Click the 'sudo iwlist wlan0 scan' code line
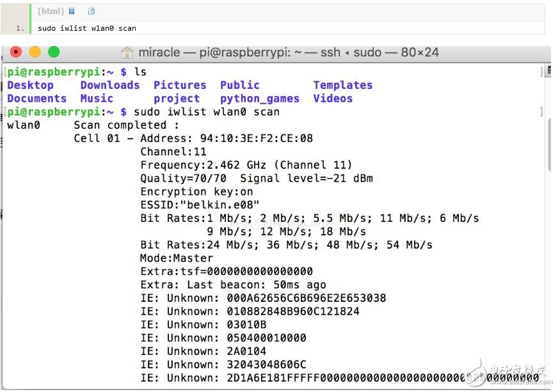The height and width of the screenshot is (392, 558). pyautogui.click(x=87, y=28)
